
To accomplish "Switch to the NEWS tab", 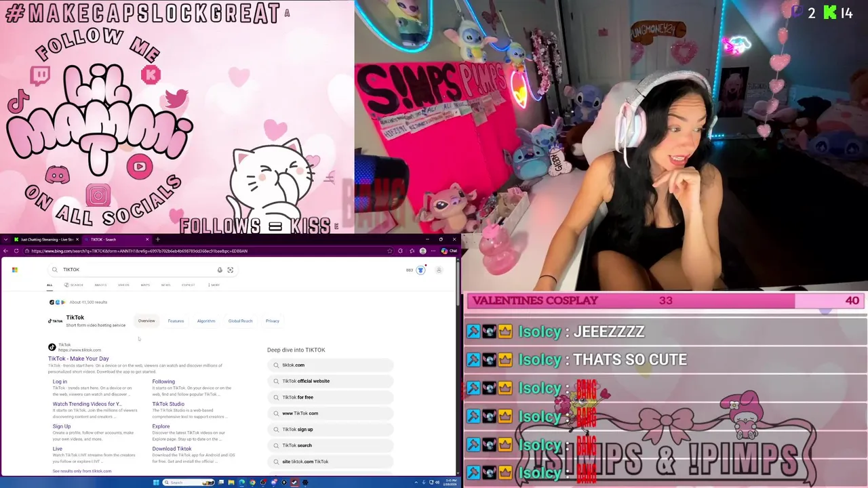I will coord(165,285).
